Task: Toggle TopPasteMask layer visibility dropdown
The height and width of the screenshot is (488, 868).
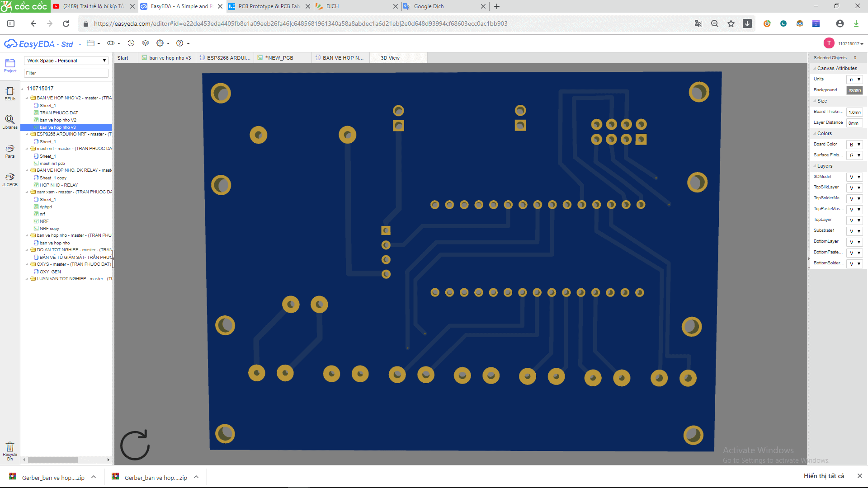Action: coord(854,210)
